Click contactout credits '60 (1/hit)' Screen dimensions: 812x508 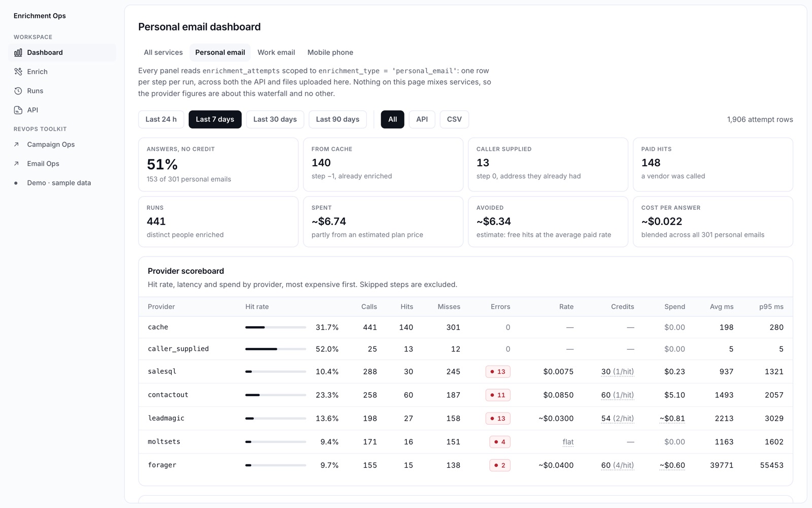617,395
